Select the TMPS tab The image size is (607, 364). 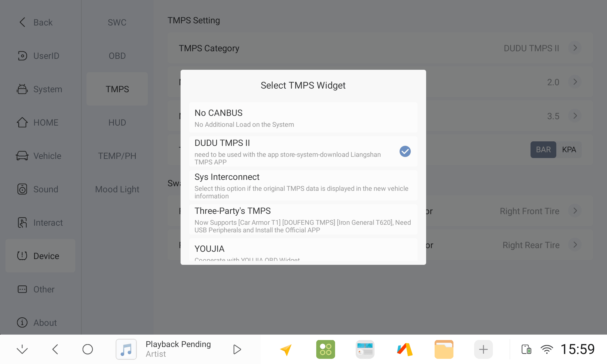pos(117,89)
